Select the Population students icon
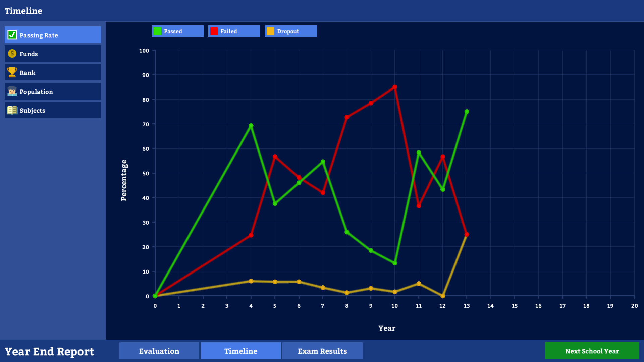 [x=12, y=91]
